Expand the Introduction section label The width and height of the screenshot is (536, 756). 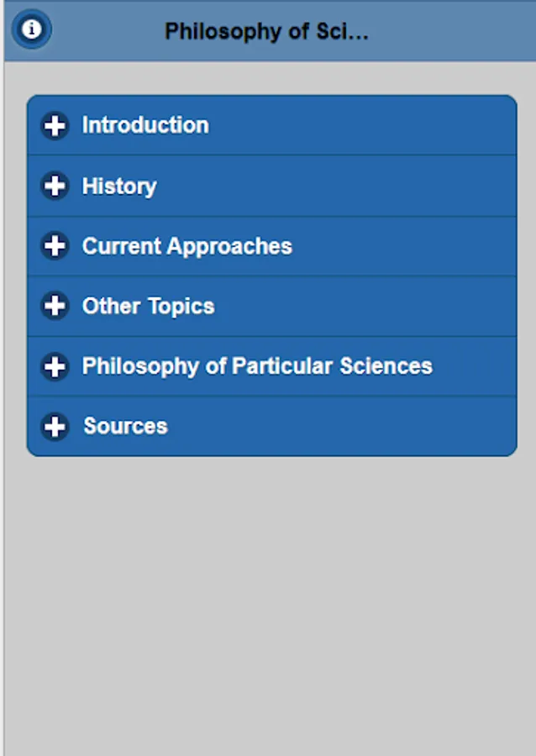coord(145,125)
